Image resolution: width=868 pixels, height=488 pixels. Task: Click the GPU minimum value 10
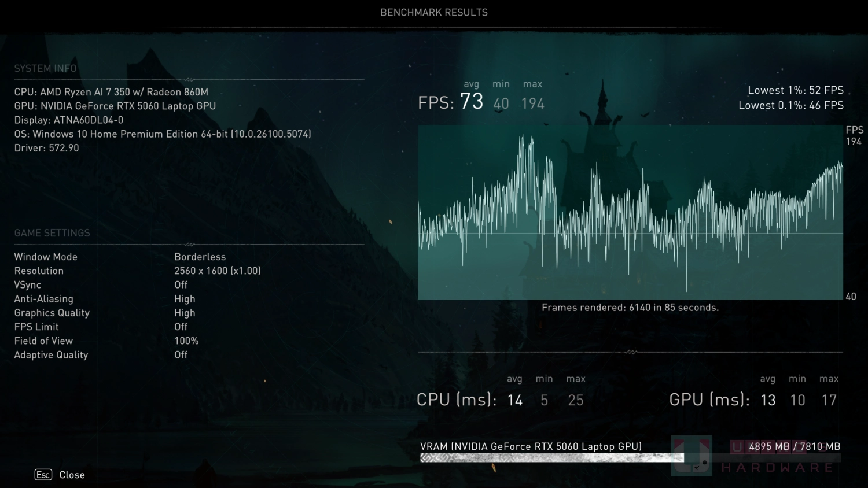tap(798, 400)
